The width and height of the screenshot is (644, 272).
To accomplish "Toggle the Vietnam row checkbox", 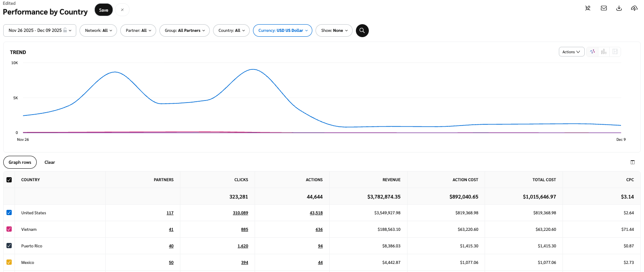I will (x=9, y=229).
